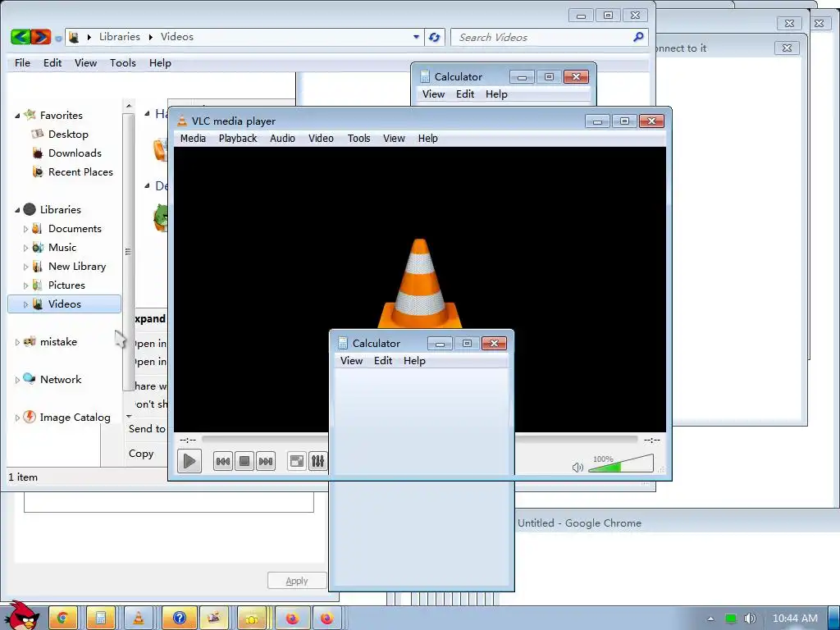Screen dimensions: 840x630
Task: Click VLC's Previous media button
Action: (x=223, y=461)
